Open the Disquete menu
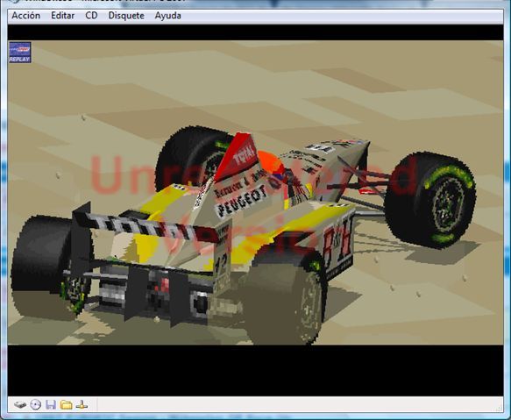511x420 pixels. pos(126,16)
